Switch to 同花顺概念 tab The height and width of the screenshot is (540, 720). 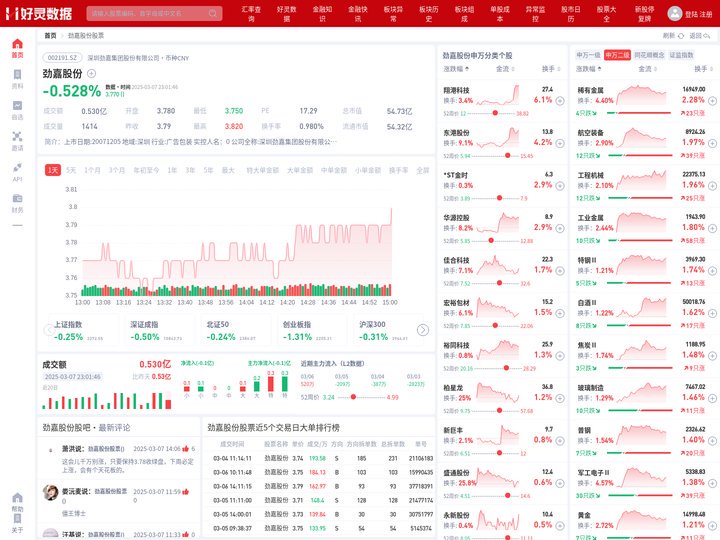[649, 55]
